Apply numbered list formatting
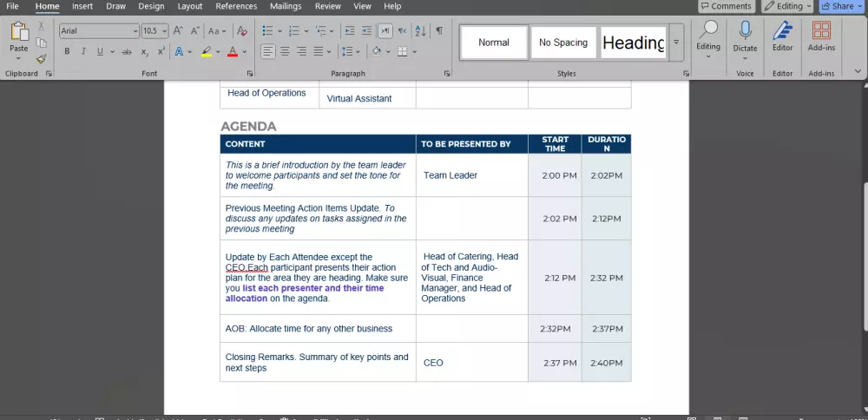Screen dimensions: 868x420 click(294, 31)
